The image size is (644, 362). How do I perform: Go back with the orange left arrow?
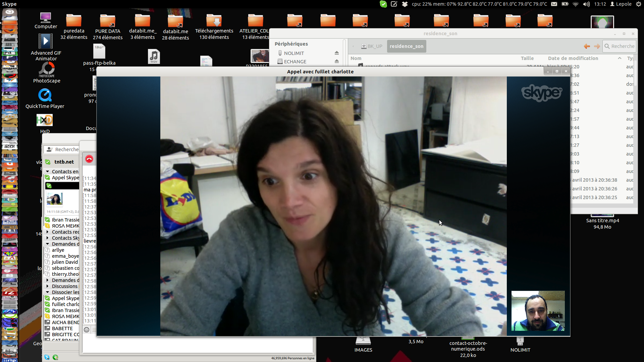pyautogui.click(x=587, y=46)
